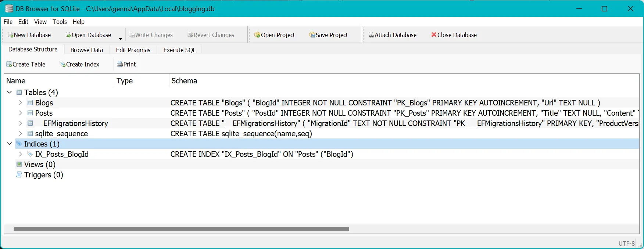Click the __EFMigrationsHistory CREATE TABLE schema text

pyautogui.click(x=405, y=123)
